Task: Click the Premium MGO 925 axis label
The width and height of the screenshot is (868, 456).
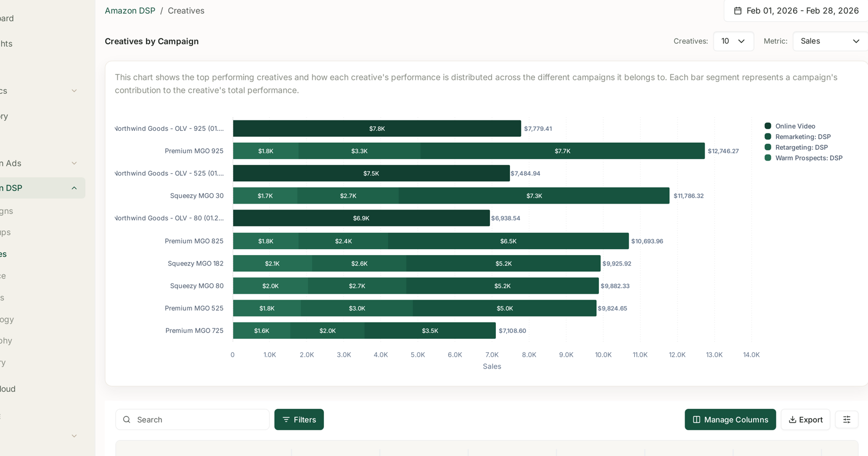Action: [x=194, y=151]
